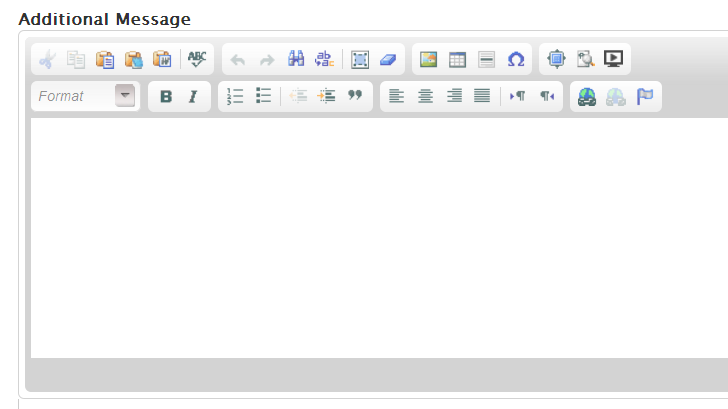Toggle the block quote style
The image size is (728, 409).
tap(354, 96)
